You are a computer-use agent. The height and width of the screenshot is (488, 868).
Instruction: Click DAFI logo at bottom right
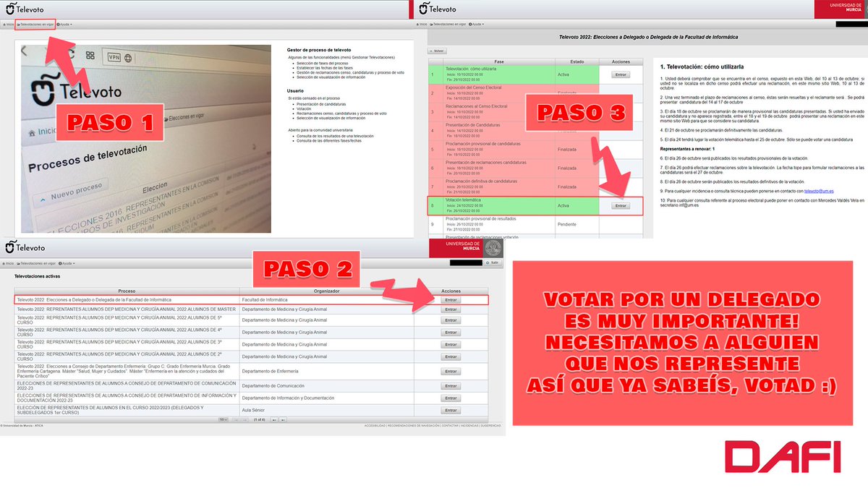click(783, 458)
